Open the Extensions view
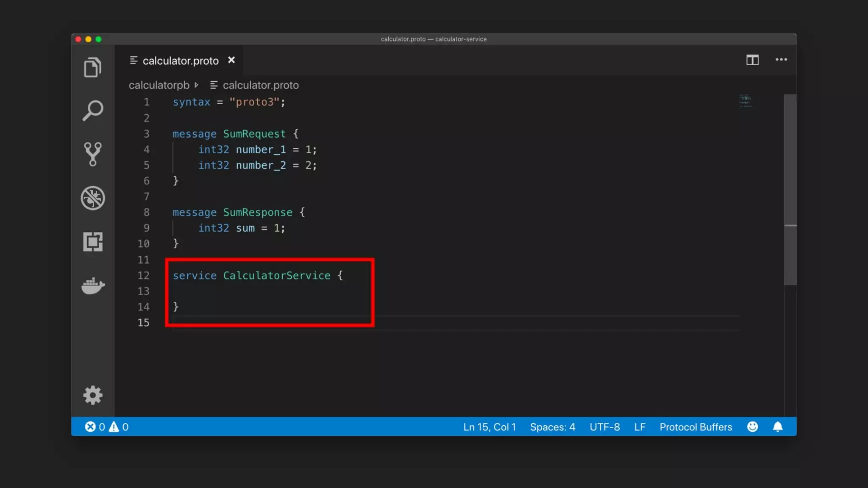The image size is (868, 488). click(x=92, y=242)
